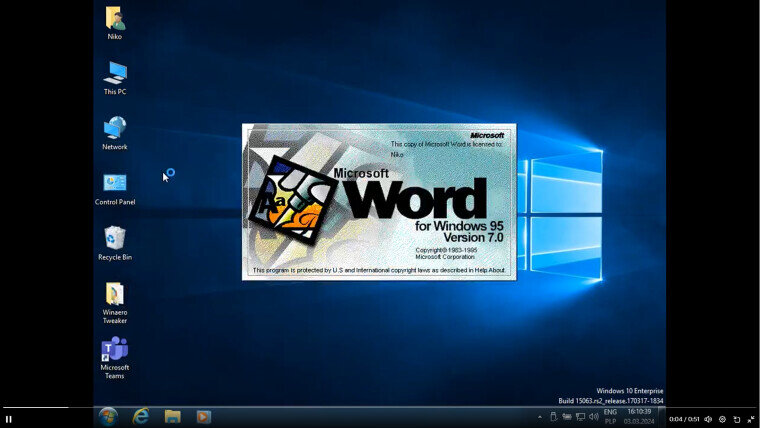Image resolution: width=760 pixels, height=428 pixels.
Task: Launch Internet Explorer from taskbar
Action: pyautogui.click(x=141, y=416)
